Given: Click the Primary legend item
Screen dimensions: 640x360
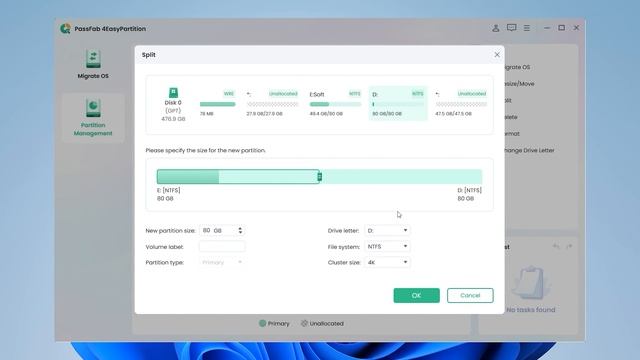Looking at the screenshot, I should [x=274, y=323].
